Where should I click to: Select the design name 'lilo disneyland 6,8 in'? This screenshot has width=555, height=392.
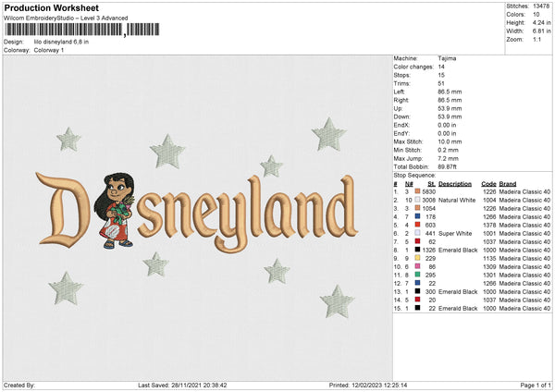[61, 42]
